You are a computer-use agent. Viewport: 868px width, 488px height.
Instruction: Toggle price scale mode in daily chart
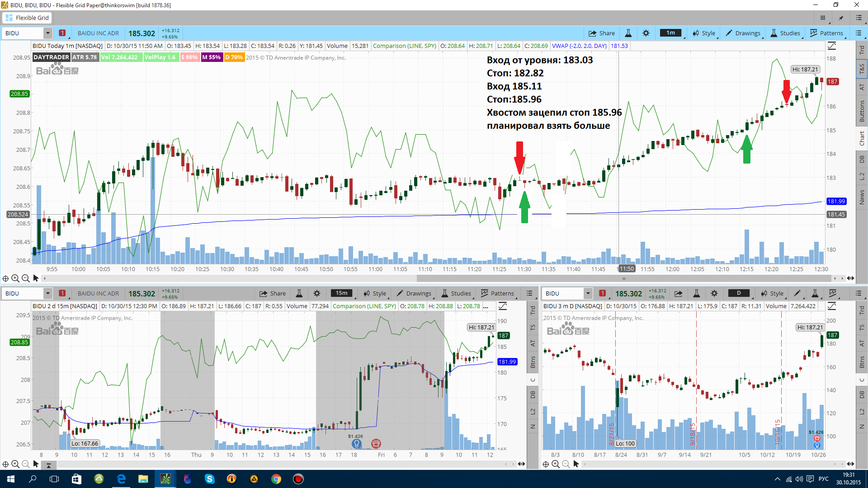click(x=832, y=306)
